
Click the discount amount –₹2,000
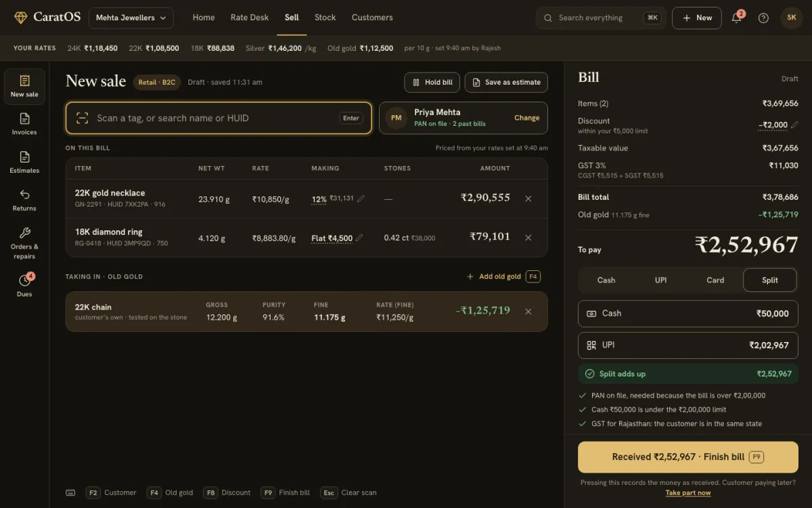click(773, 125)
